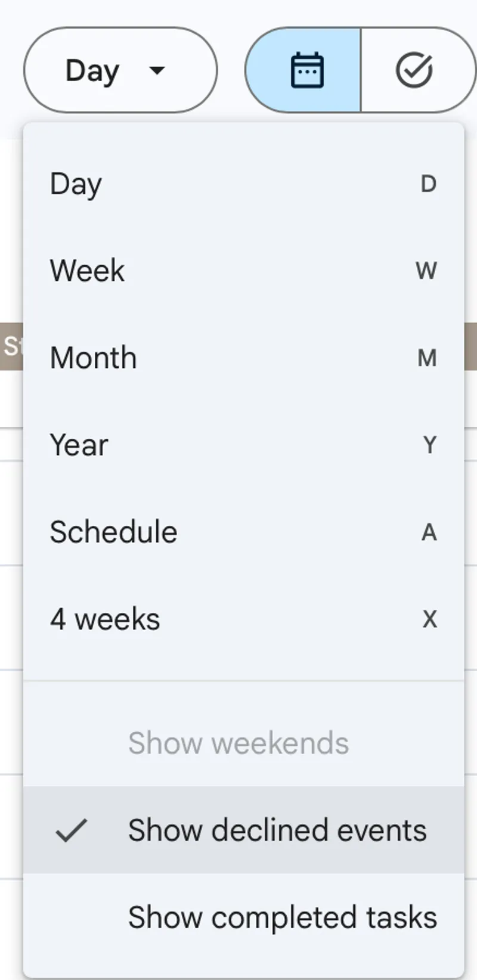Switch to the calendar view icon
Screen dimensions: 477x980
[x=306, y=70]
